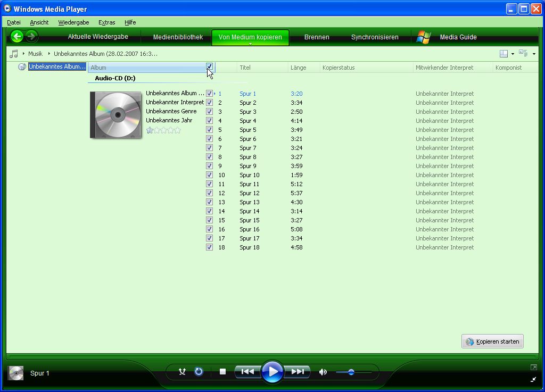Click the Unbekanntes Genre album field

[x=171, y=111]
